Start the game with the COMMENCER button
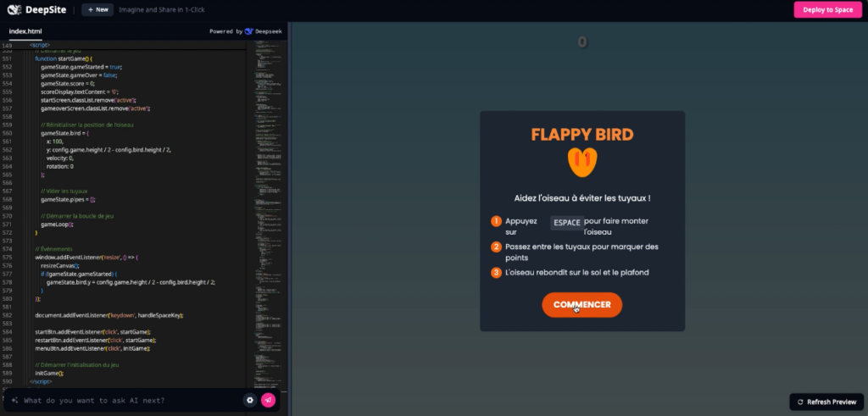Viewport: 868px width, 416px height. coord(581,305)
